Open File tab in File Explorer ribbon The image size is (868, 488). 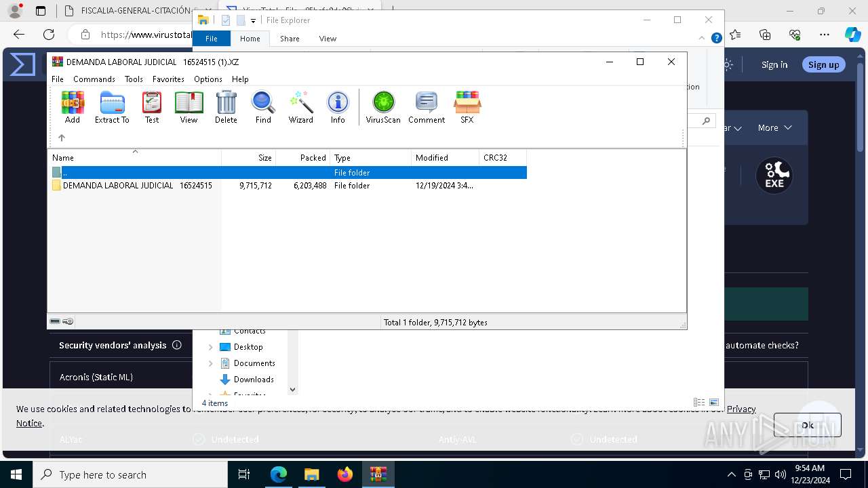(x=212, y=39)
